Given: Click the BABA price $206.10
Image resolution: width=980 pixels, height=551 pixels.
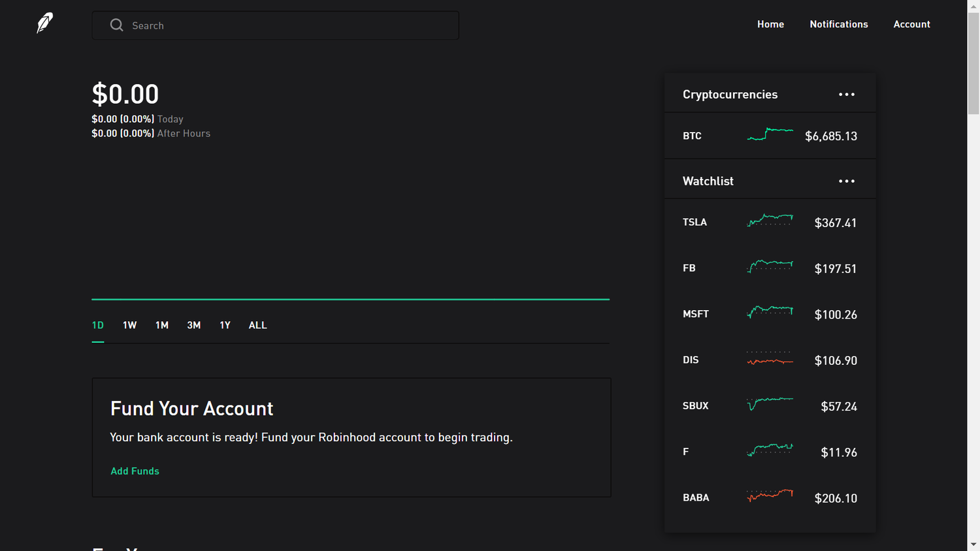Looking at the screenshot, I should (836, 499).
